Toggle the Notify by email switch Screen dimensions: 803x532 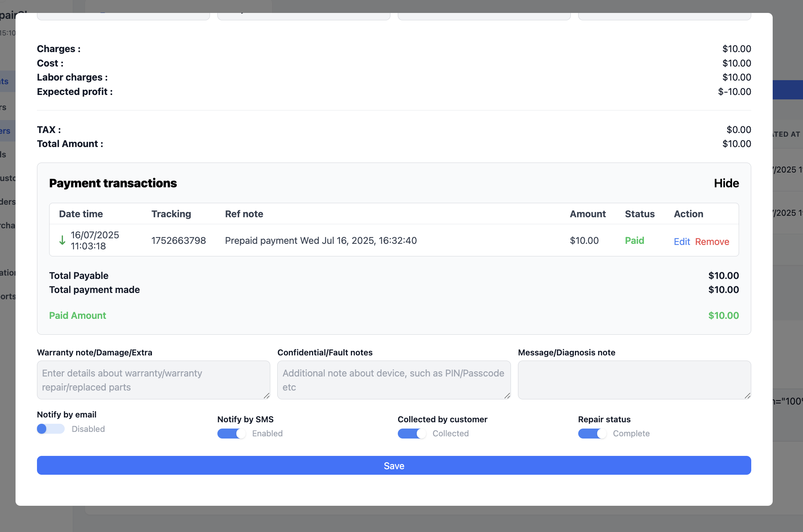coord(51,429)
